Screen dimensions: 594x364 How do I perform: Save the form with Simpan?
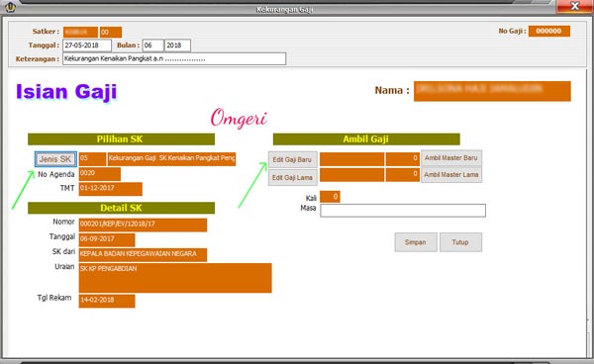point(416,242)
